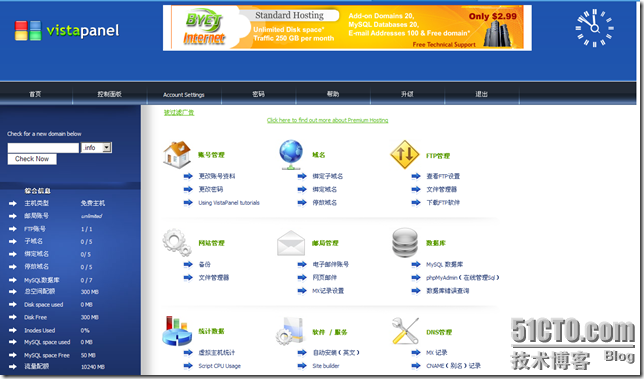
Task: Open the phpMyAdmin link
Action: click(x=463, y=278)
